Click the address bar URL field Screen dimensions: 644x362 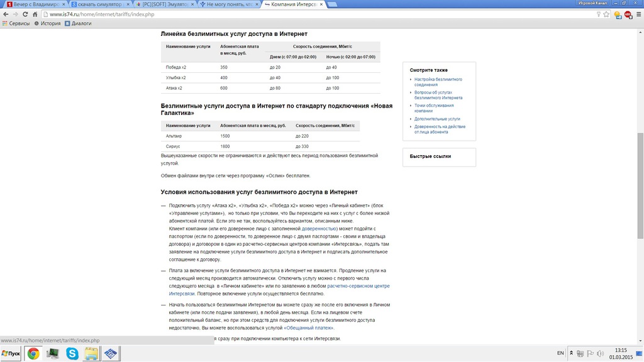pos(314,14)
